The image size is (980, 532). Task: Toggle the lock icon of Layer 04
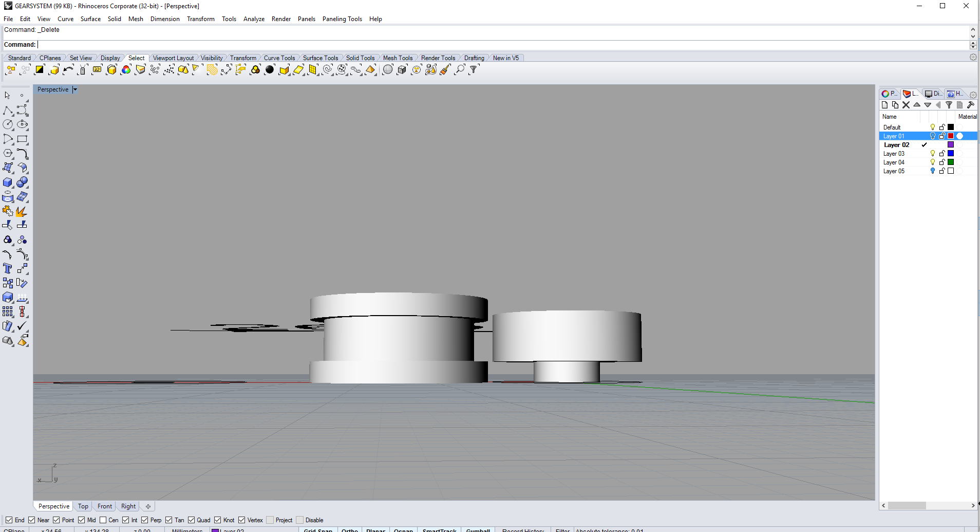pos(942,162)
